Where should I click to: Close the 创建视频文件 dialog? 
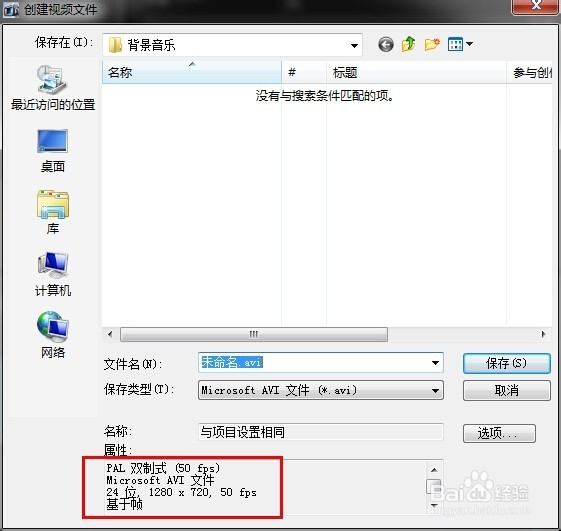(536, 6)
